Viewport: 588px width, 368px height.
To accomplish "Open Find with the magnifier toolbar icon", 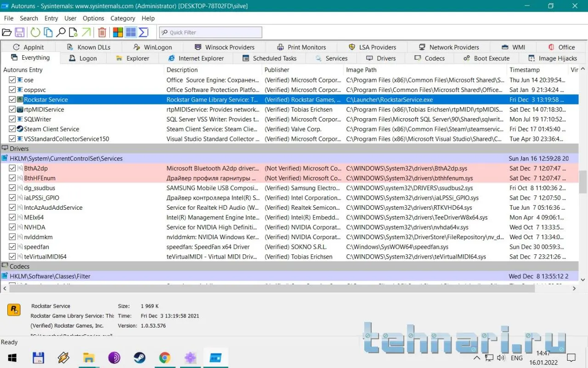I will 61,32.
